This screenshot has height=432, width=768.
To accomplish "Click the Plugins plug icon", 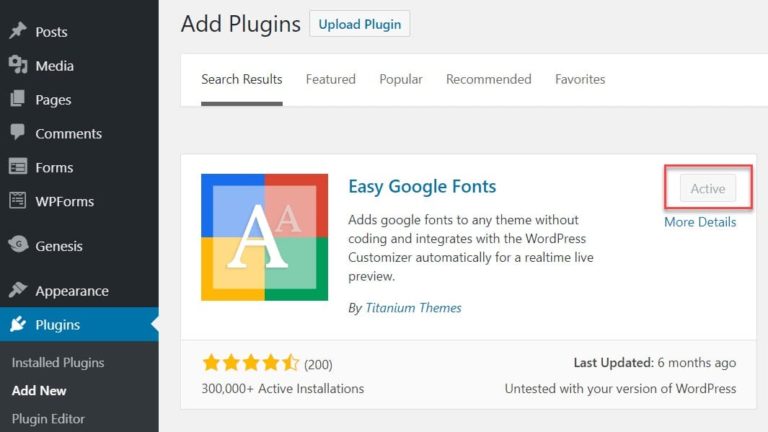I will click(x=18, y=324).
